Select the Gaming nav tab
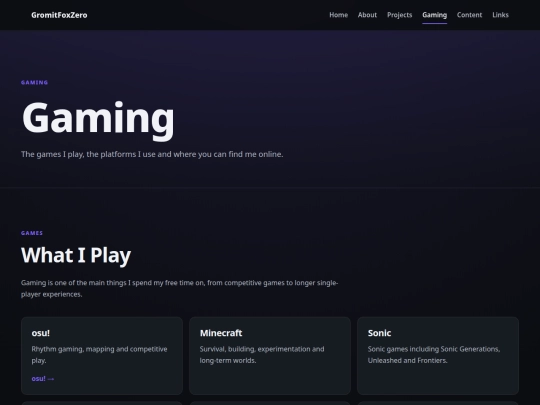 [x=435, y=15]
